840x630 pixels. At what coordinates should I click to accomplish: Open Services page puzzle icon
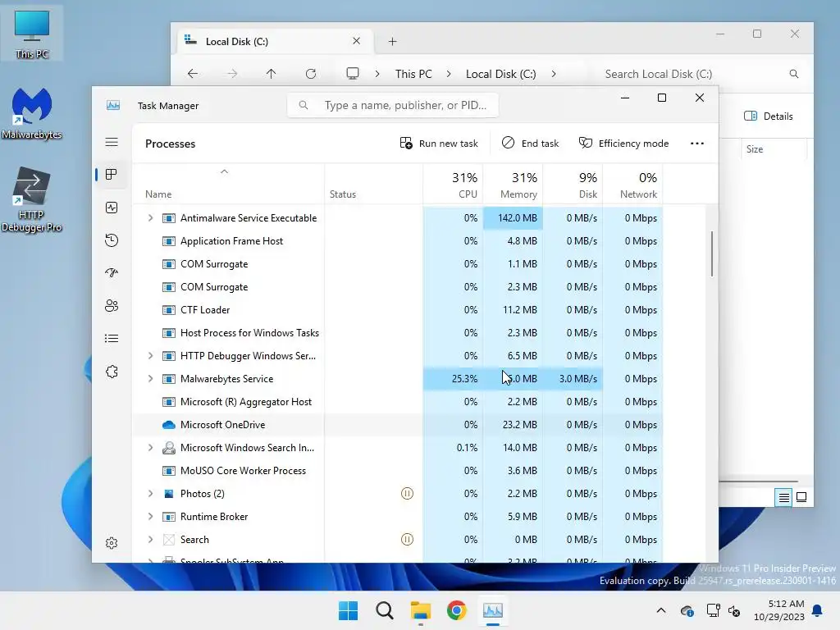coord(112,372)
